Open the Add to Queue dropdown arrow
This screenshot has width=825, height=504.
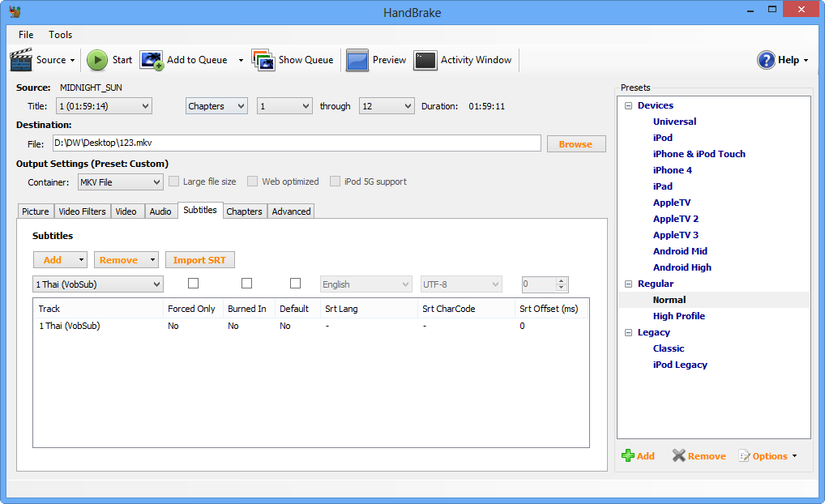pyautogui.click(x=241, y=60)
